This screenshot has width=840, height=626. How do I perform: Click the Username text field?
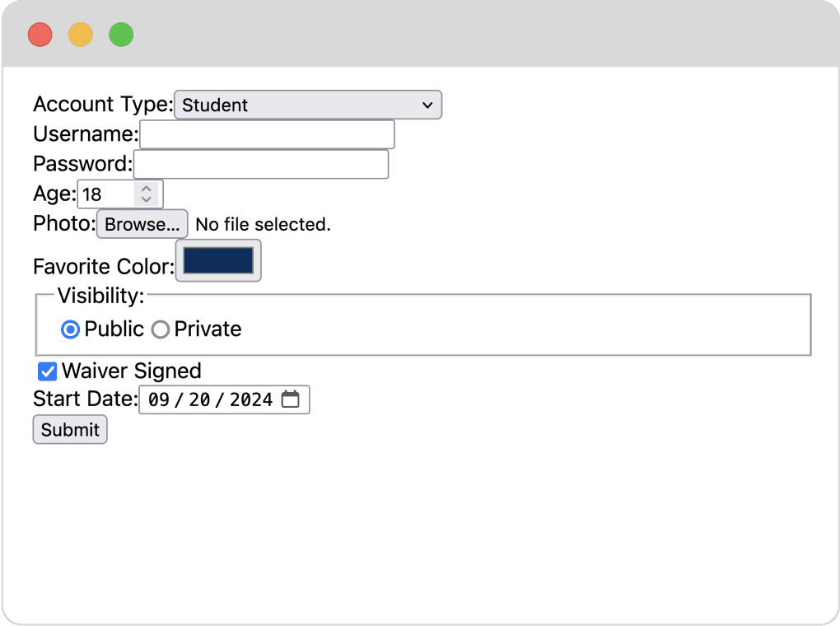click(267, 134)
